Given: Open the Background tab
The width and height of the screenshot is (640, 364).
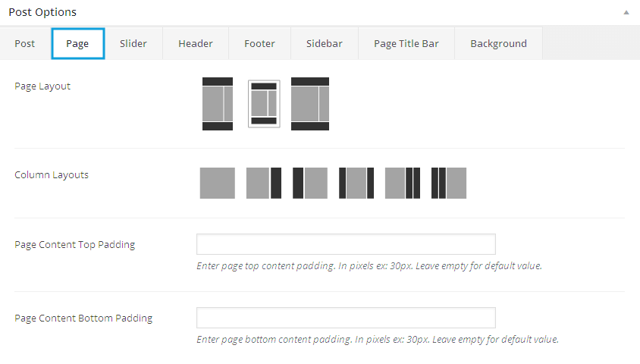Looking at the screenshot, I should (498, 43).
